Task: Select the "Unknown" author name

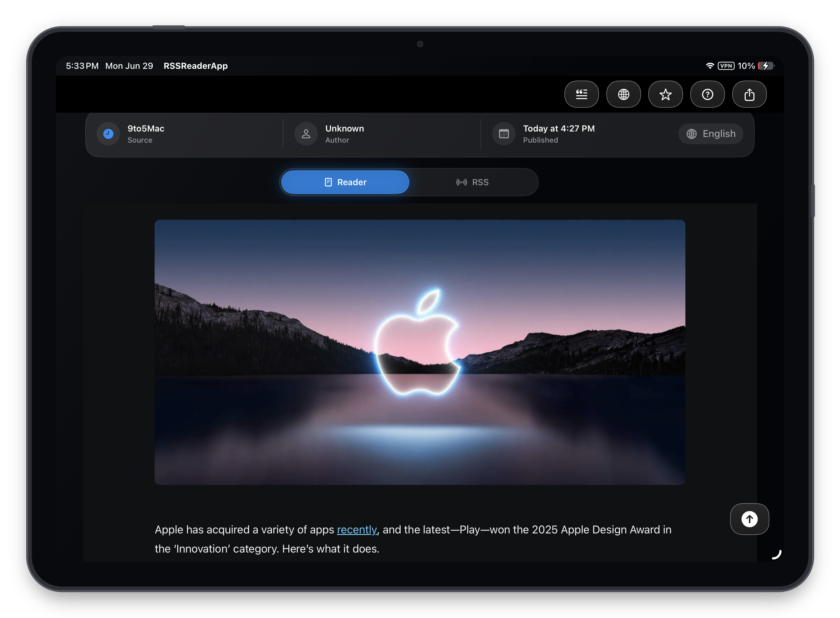Action: 344,128
